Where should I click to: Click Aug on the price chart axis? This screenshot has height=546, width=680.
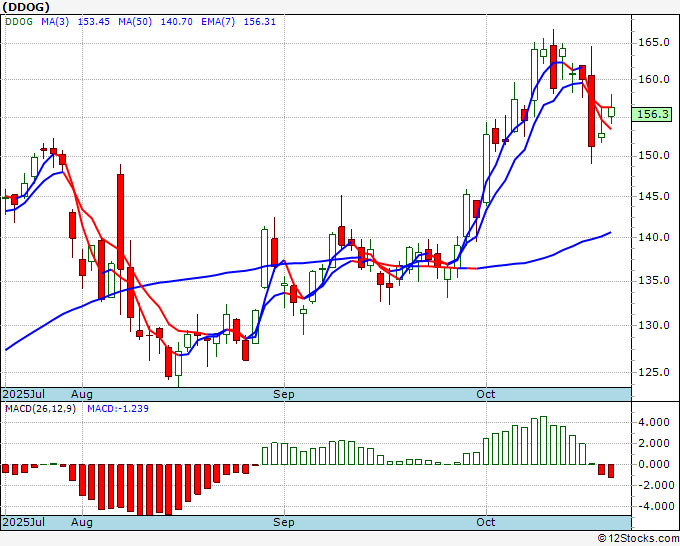[x=82, y=394]
